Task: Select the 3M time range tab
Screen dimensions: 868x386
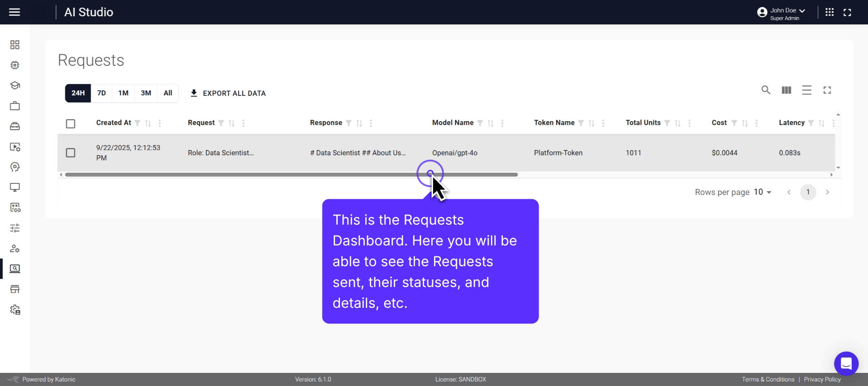Action: (146, 93)
